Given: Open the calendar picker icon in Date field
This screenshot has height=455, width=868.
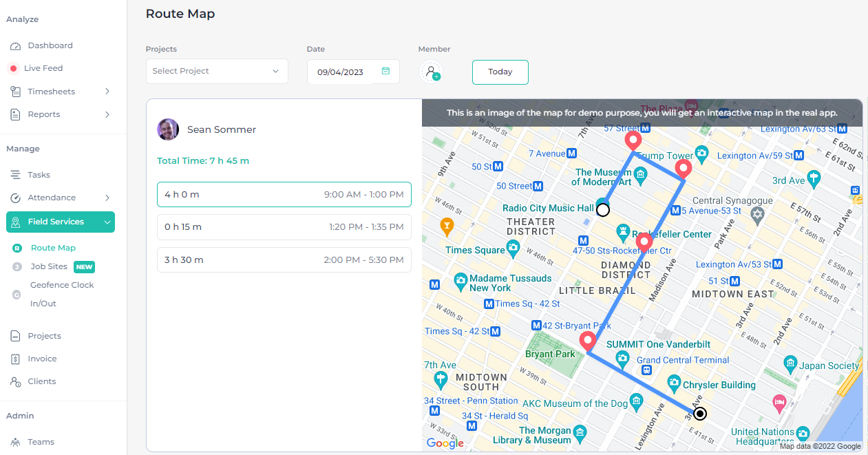Looking at the screenshot, I should [x=385, y=71].
